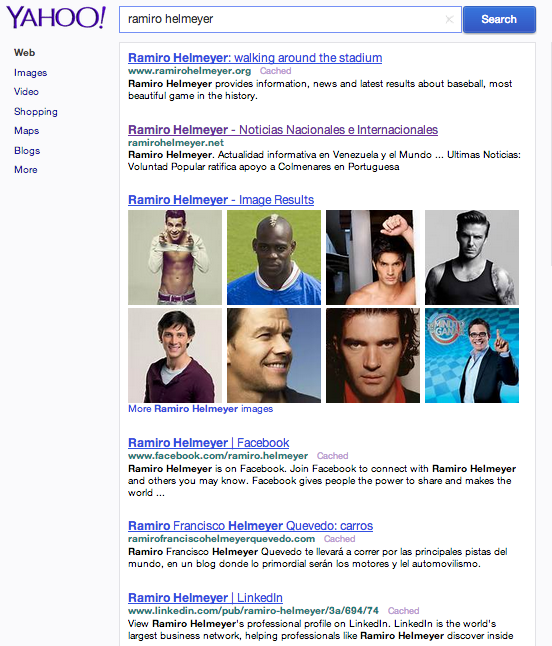Clear the search box with the X icon
This screenshot has width=552, height=646.
click(x=449, y=19)
